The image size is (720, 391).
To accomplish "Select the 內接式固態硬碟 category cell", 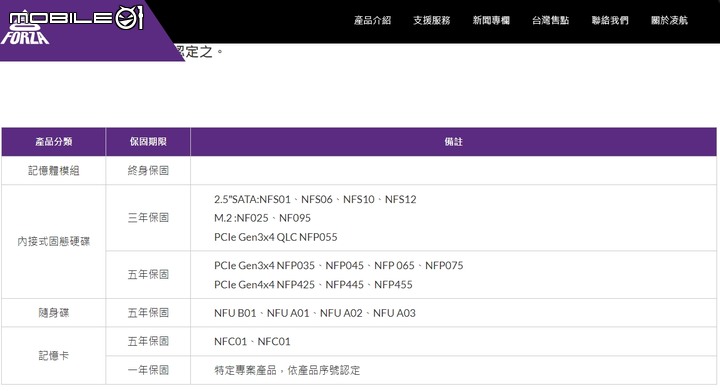I will 54,241.
